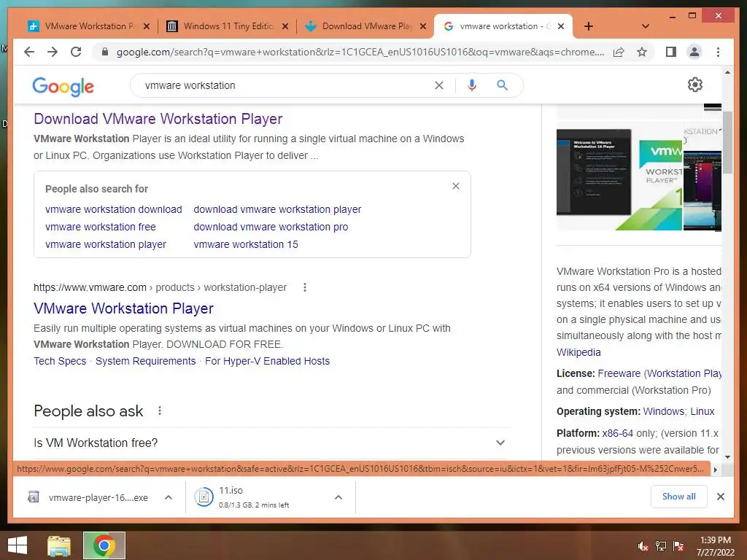Click vmware workstation free suggestion
Viewport: 747px width, 560px height.
(x=101, y=227)
